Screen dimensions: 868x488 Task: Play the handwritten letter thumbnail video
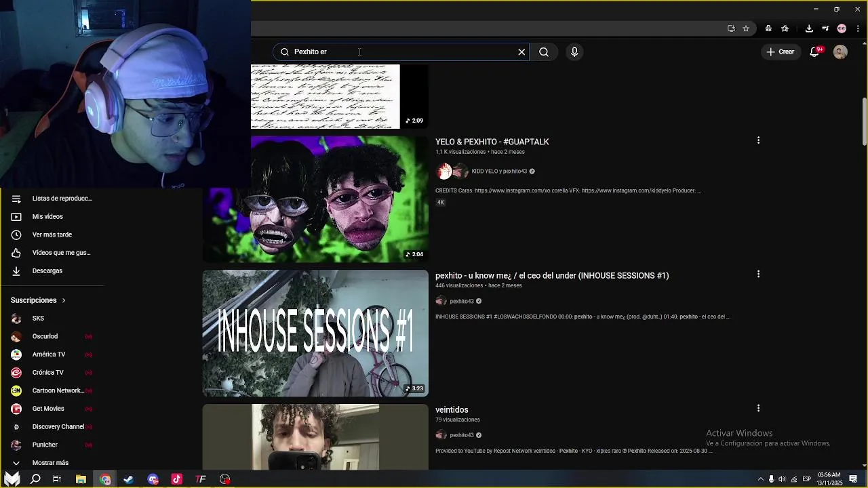point(340,97)
